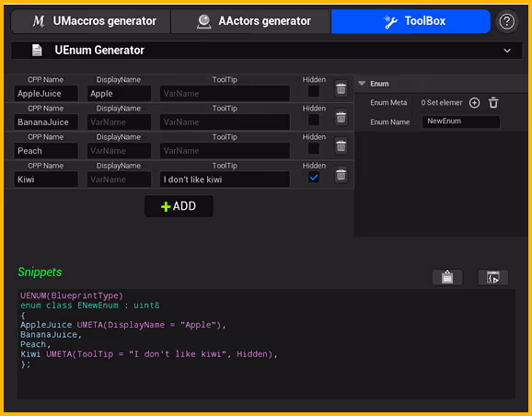This screenshot has height=416, width=532.
Task: Switch to AActors generator tab
Action: (x=250, y=21)
